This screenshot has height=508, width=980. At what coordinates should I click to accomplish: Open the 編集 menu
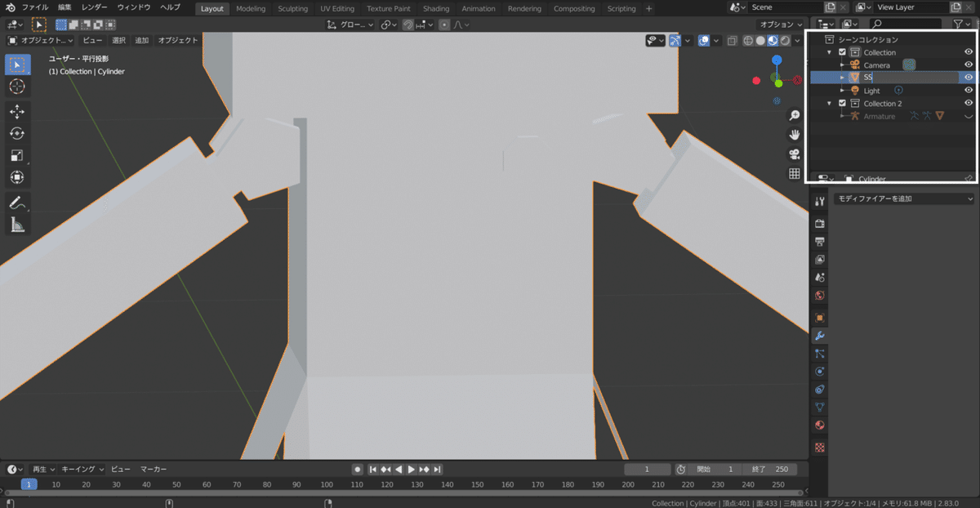click(x=65, y=7)
